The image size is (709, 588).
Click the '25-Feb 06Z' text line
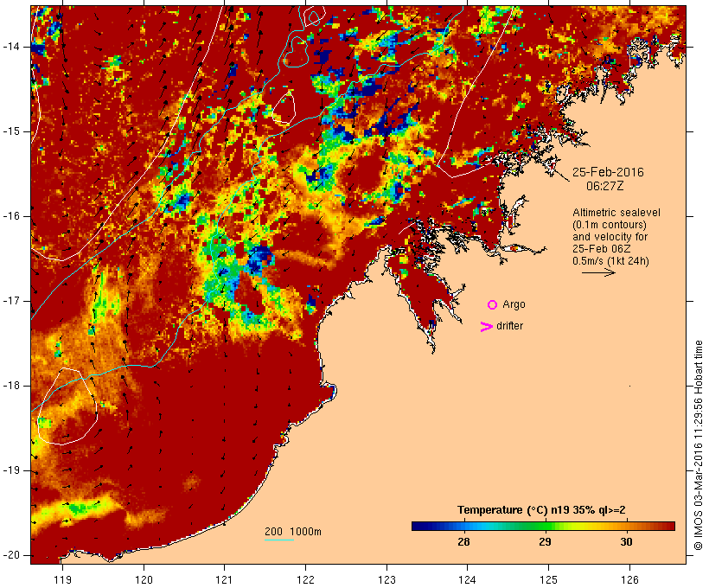click(602, 249)
